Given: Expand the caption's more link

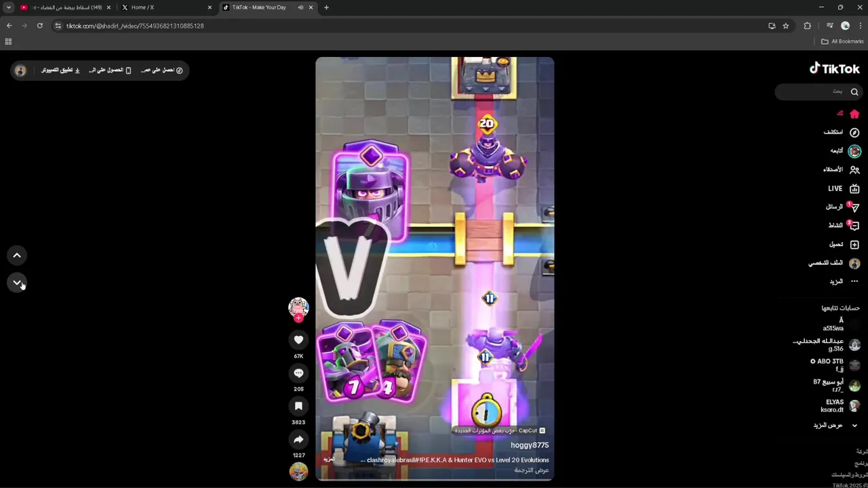Looking at the screenshot, I should 329,460.
